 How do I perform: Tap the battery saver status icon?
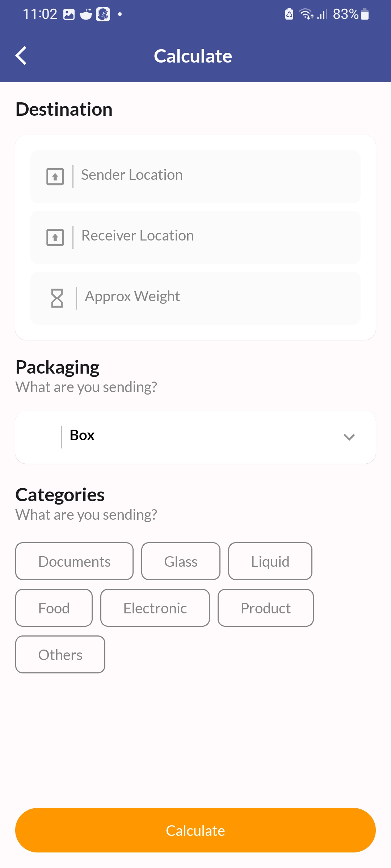point(289,14)
